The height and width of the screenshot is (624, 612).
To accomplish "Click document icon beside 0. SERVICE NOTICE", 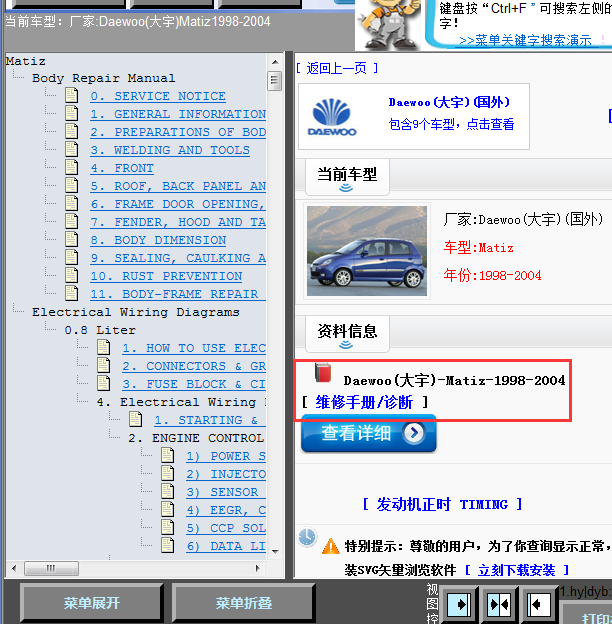I will tap(72, 96).
